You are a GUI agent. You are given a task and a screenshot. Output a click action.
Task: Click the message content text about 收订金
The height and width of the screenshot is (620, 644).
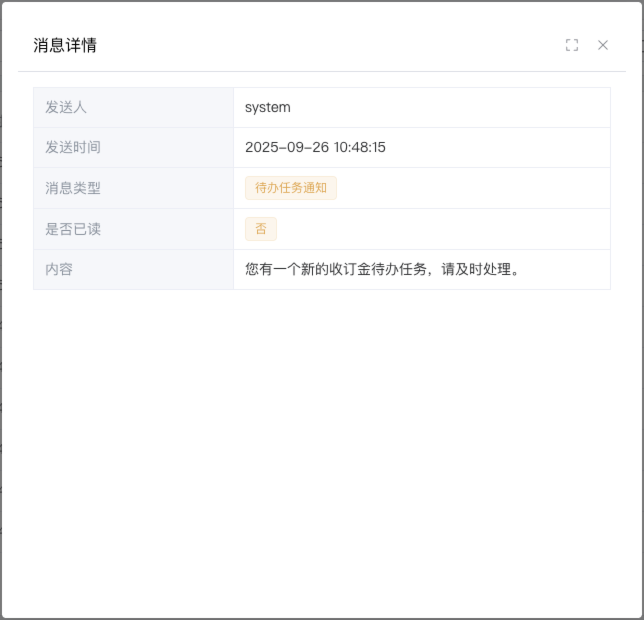(x=340, y=269)
